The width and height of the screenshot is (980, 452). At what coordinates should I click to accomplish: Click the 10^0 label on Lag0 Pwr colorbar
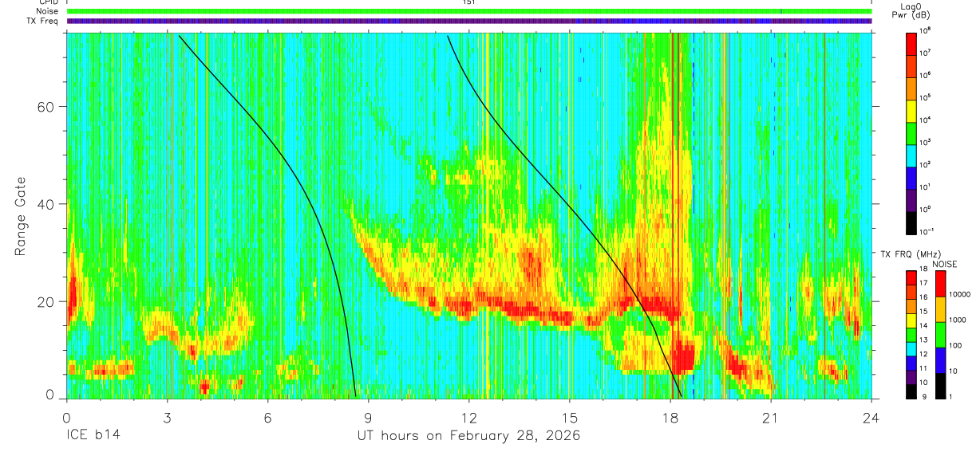[x=925, y=209]
